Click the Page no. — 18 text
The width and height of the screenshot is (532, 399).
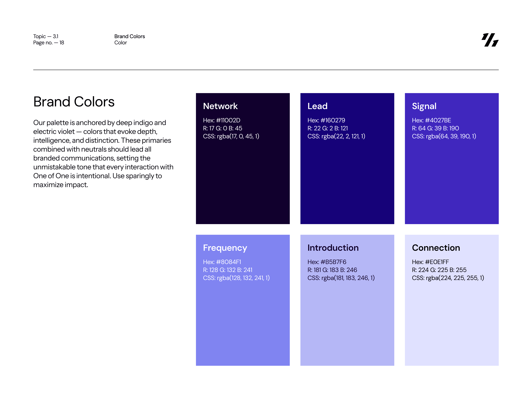pyautogui.click(x=49, y=43)
